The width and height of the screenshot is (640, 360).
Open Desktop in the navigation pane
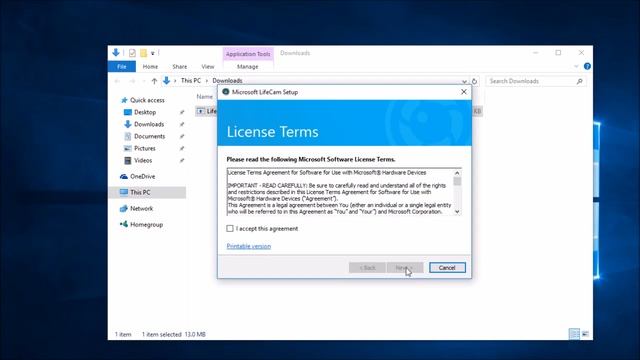pos(145,112)
